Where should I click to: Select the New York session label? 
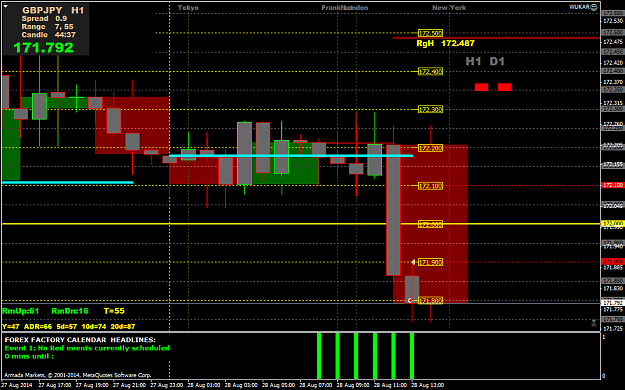pos(449,8)
